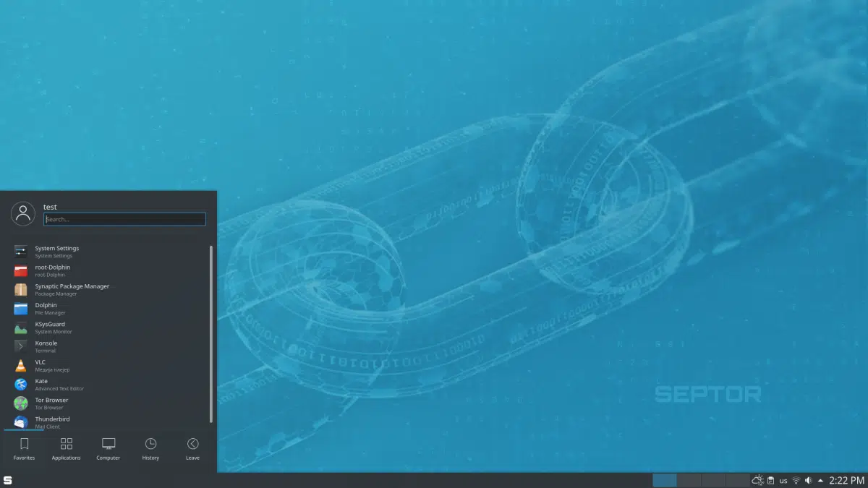The width and height of the screenshot is (868, 488).
Task: Open the Computer tab
Action: pyautogui.click(x=109, y=449)
